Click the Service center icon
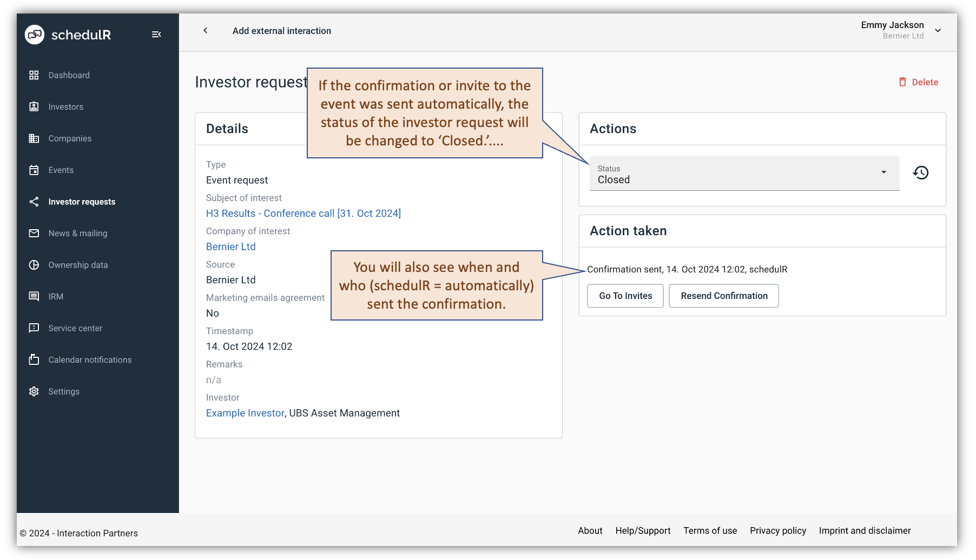The width and height of the screenshot is (976, 560). coord(34,328)
